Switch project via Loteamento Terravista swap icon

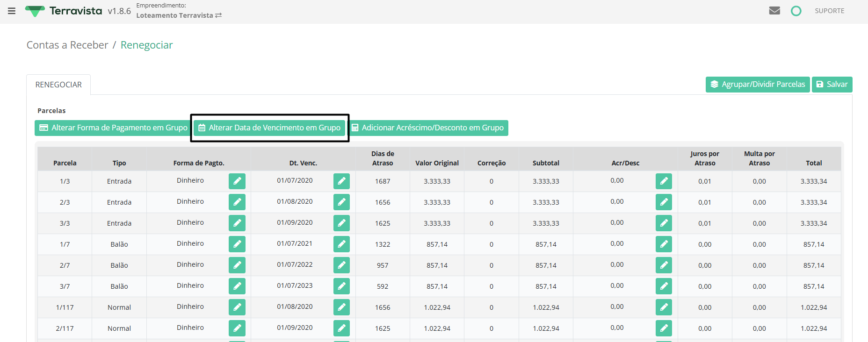pyautogui.click(x=218, y=15)
